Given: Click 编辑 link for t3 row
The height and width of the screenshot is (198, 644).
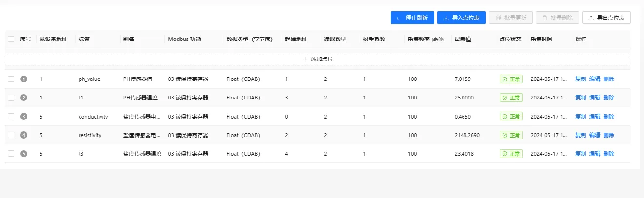Looking at the screenshot, I should coord(595,154).
